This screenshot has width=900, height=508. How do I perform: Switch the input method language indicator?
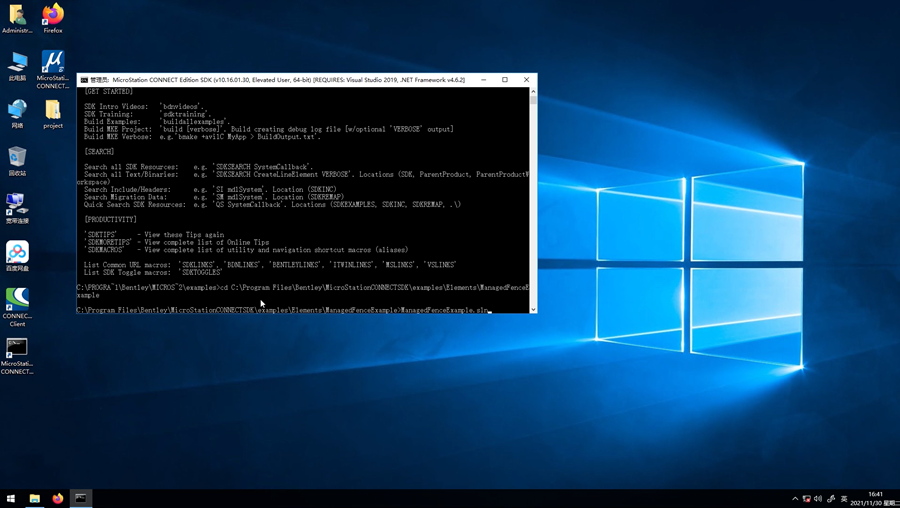point(844,499)
